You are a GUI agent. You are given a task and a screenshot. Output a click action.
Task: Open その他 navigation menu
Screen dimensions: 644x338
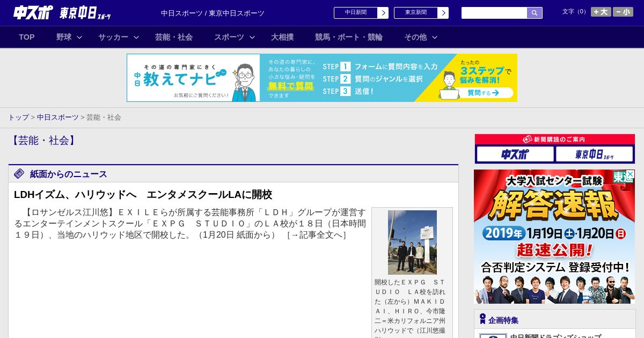coord(415,37)
